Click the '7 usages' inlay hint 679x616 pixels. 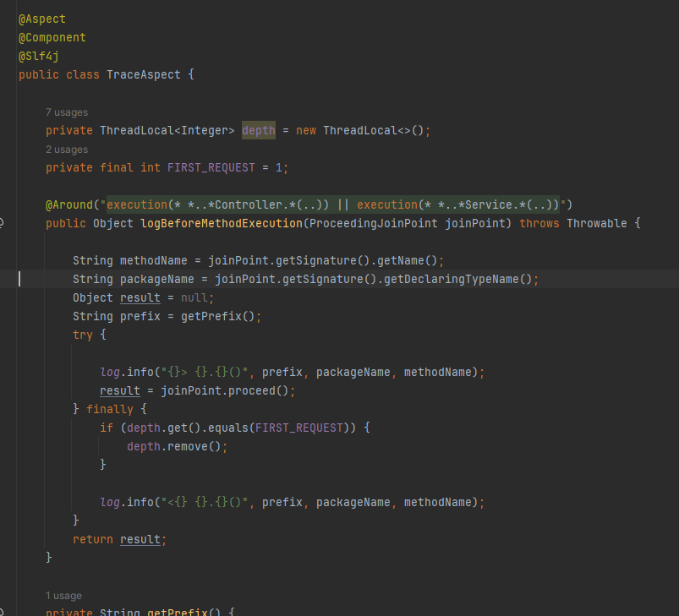[x=67, y=112]
